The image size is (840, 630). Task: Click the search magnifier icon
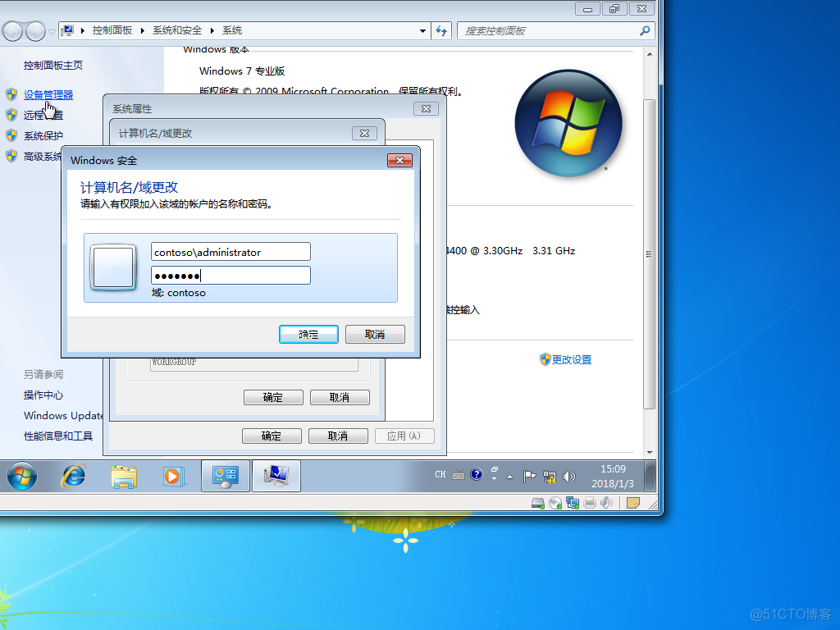pyautogui.click(x=645, y=31)
